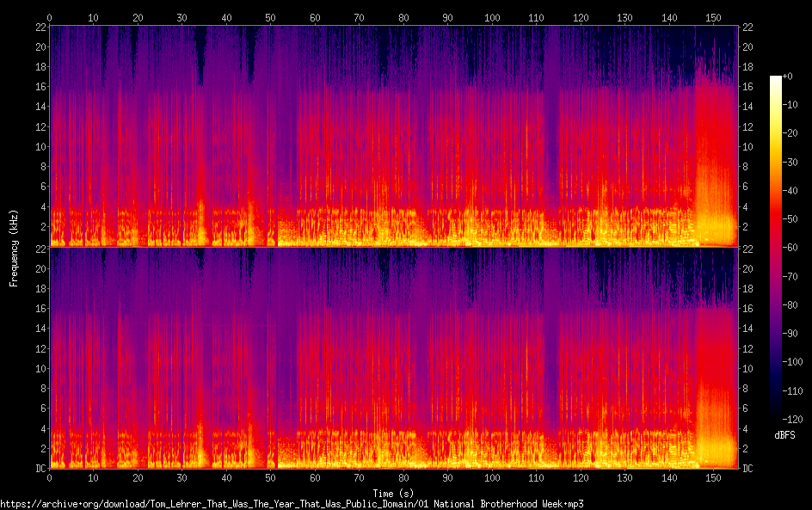Click the 'Time (s)' axis label
The width and height of the screenshot is (812, 510).
(392, 493)
